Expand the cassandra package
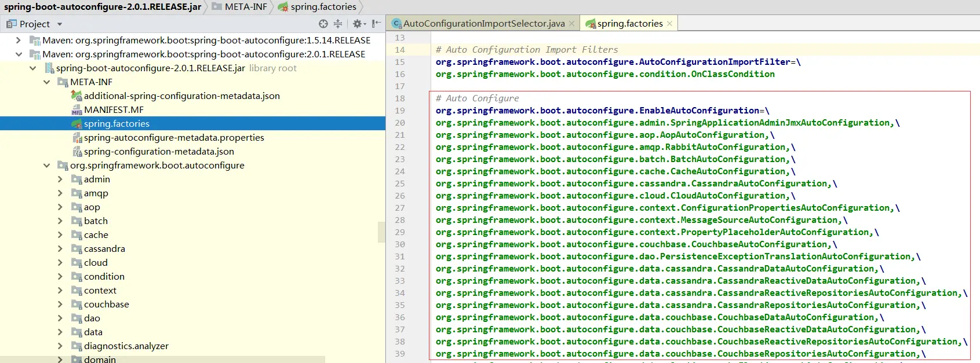 60,248
